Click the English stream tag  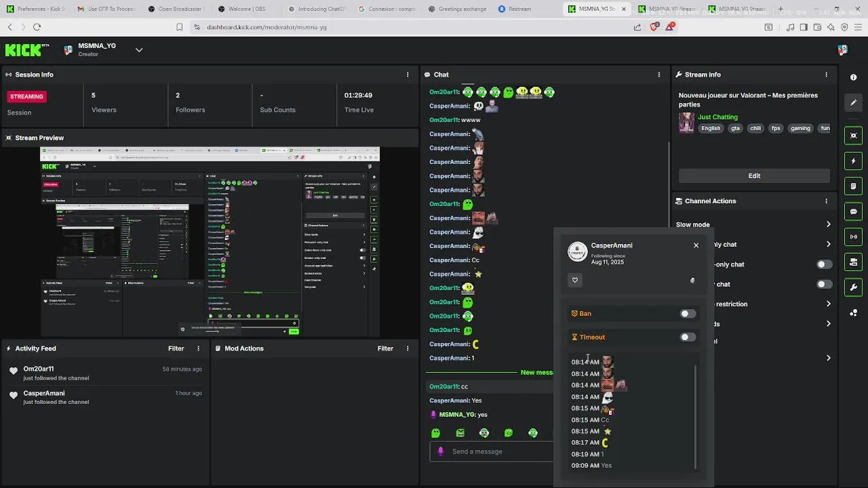point(711,128)
